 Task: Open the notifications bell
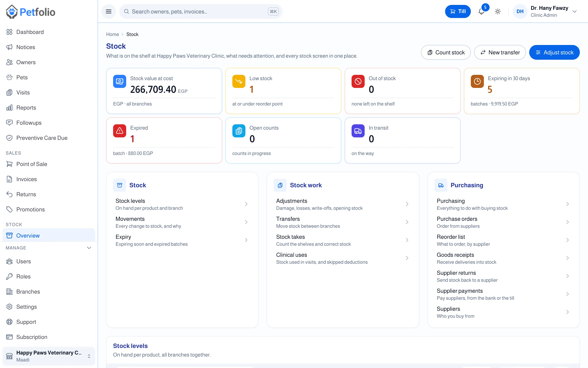pyautogui.click(x=481, y=11)
